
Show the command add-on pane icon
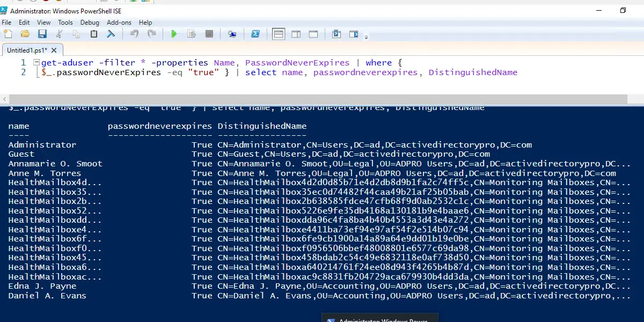pyautogui.click(x=354, y=34)
